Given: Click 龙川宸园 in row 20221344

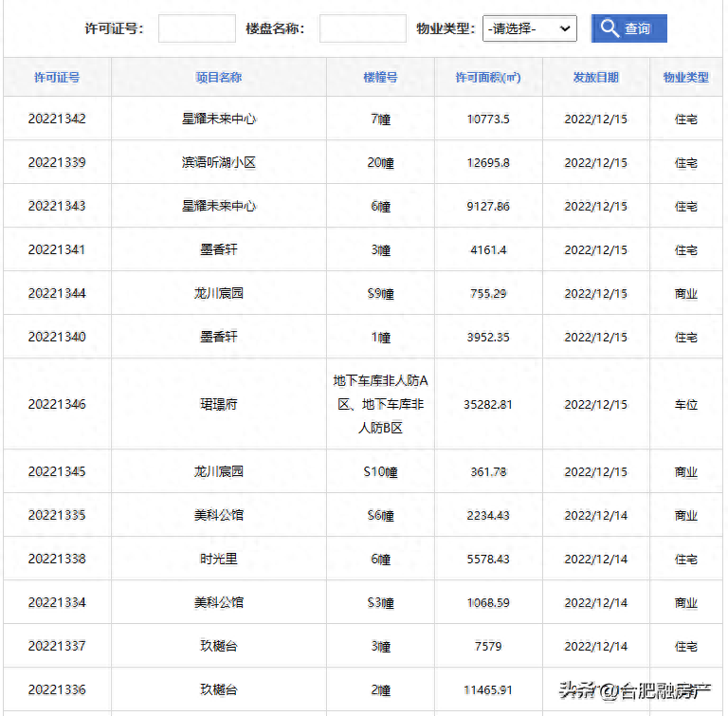Looking at the screenshot, I should tap(219, 293).
